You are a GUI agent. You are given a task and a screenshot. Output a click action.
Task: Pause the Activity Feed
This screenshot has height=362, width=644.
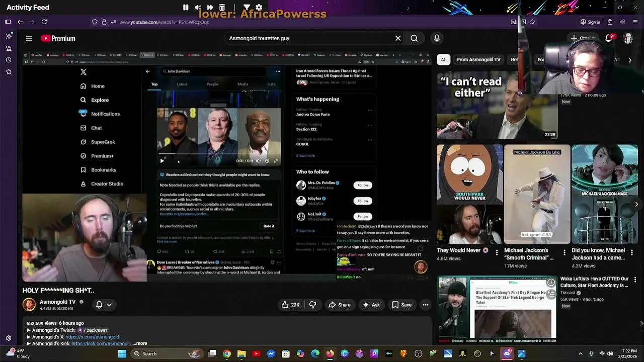pyautogui.click(x=186, y=8)
